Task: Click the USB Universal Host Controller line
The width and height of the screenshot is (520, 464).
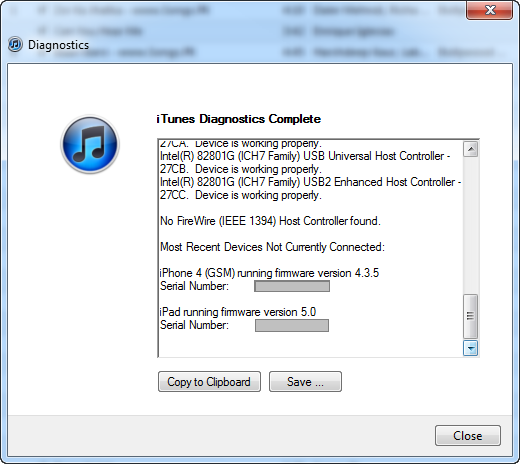Action: coord(305,156)
